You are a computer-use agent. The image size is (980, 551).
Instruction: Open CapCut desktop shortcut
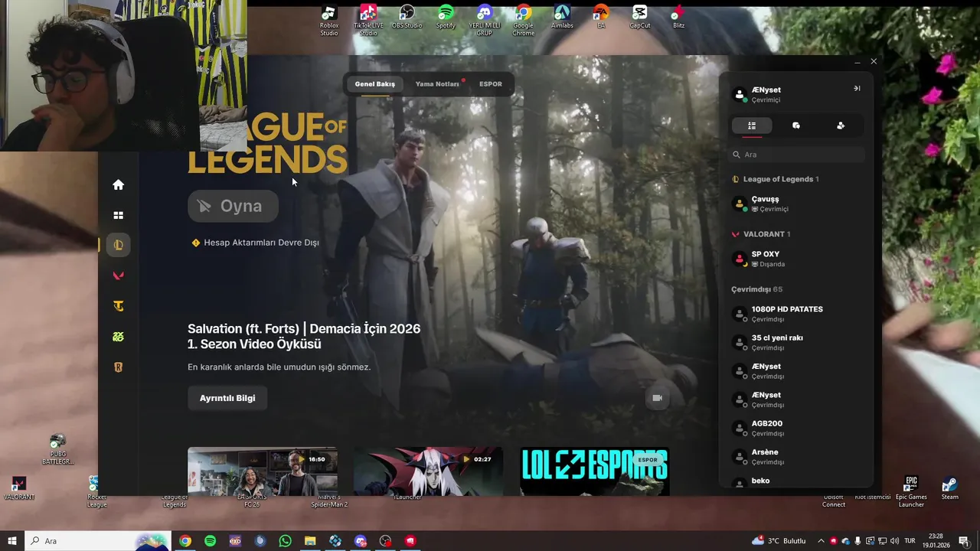click(640, 18)
